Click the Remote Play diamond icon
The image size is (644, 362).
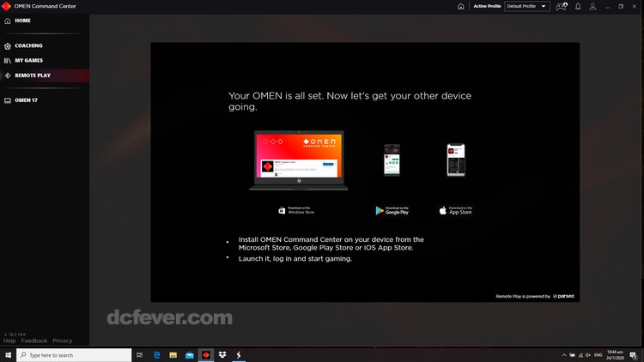pos(8,75)
